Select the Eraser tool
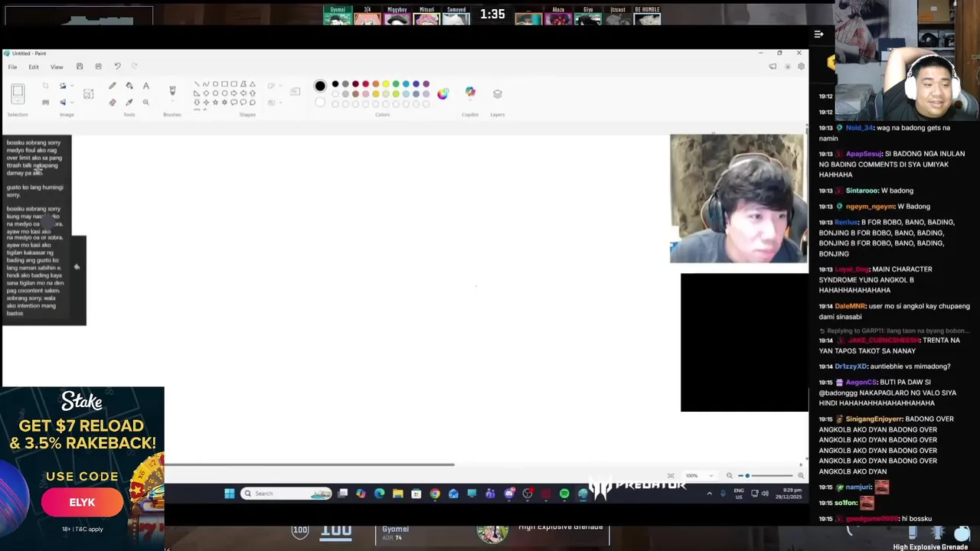The height and width of the screenshot is (551, 980). (x=113, y=103)
